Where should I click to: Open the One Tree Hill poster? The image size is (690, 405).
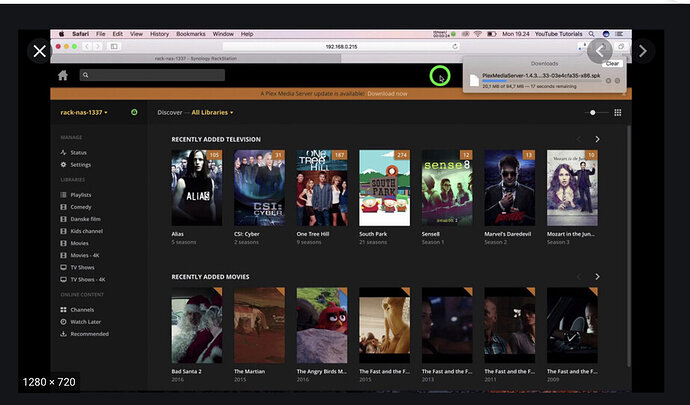click(322, 188)
